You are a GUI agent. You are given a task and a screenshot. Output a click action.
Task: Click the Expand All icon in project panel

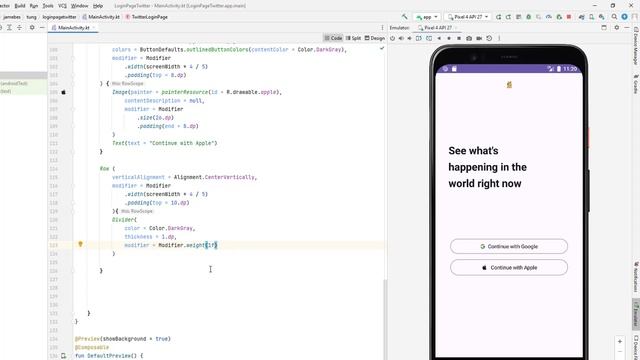point(9,27)
